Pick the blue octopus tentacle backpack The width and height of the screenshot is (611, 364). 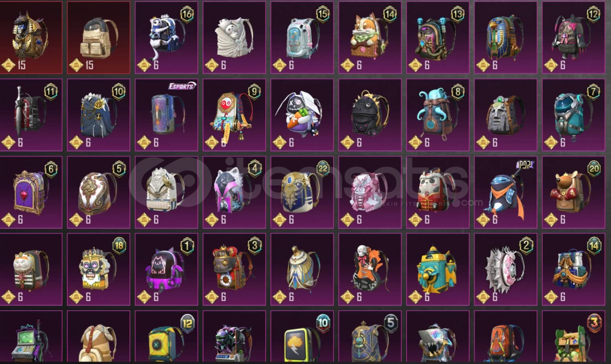[438, 115]
